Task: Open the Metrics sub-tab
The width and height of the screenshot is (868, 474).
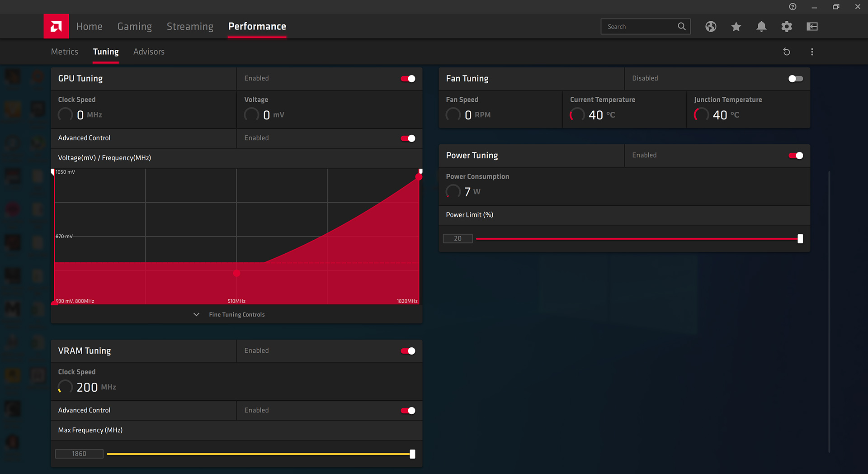Action: point(65,52)
